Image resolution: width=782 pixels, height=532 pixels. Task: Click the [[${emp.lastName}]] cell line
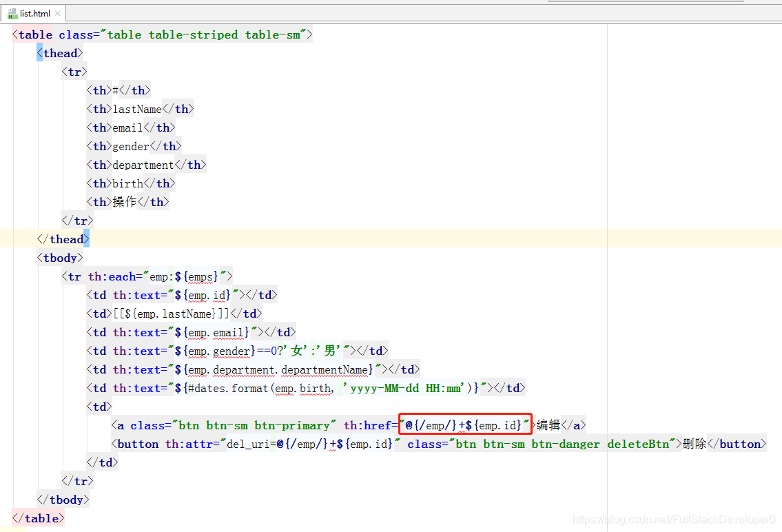174,314
